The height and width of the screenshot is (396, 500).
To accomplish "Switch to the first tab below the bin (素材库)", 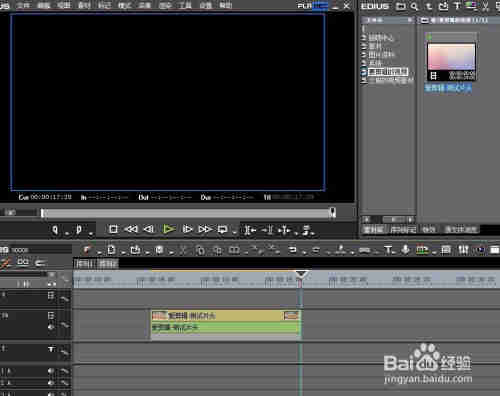I will click(x=373, y=229).
